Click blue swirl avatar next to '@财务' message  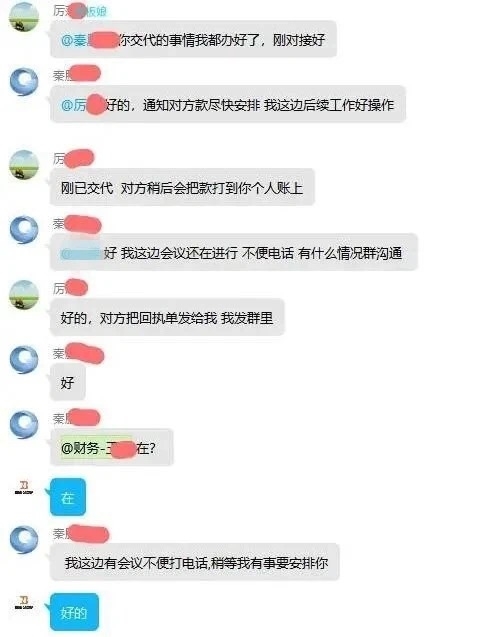[24, 425]
